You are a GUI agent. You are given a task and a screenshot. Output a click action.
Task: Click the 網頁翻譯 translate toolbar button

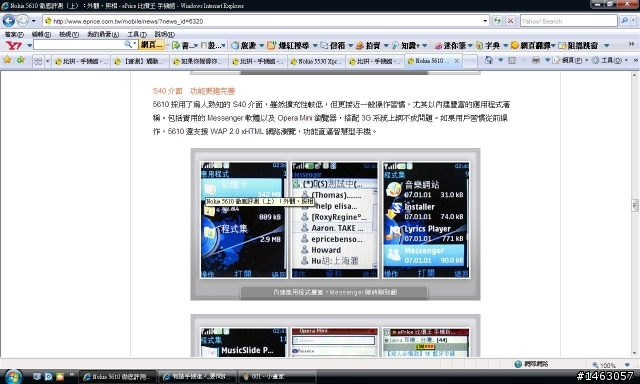tap(530, 45)
